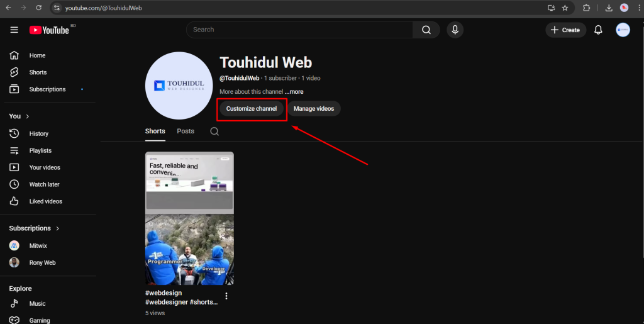644x324 pixels.
Task: Click the Gaming controller icon
Action: 14,320
